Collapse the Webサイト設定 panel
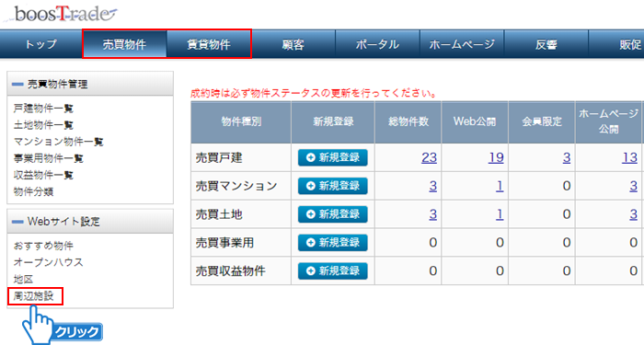This screenshot has height=345, width=644. point(90,222)
